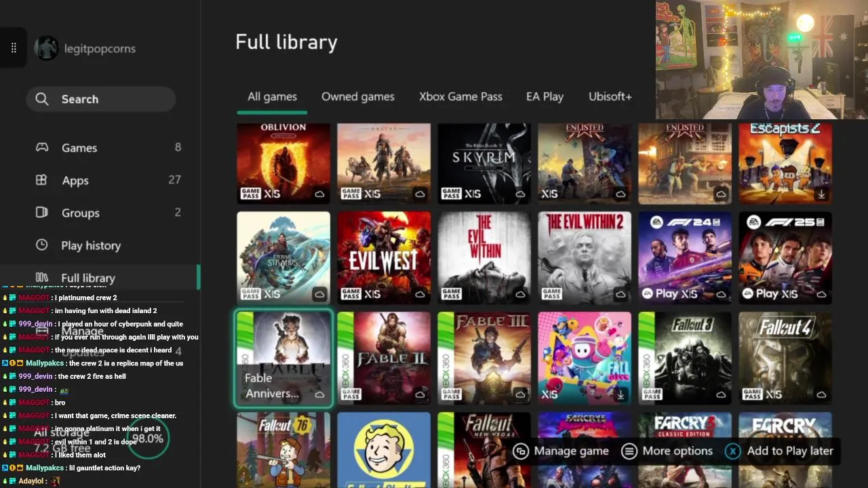Open the F1 25 game tile
868x488 pixels.
click(x=785, y=258)
